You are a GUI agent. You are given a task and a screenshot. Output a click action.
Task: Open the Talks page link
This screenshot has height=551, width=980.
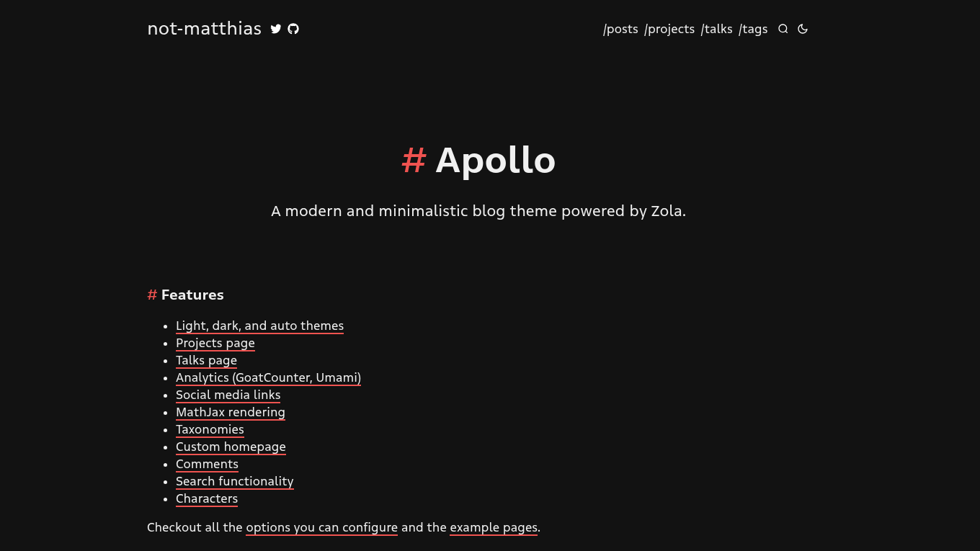[x=206, y=361]
